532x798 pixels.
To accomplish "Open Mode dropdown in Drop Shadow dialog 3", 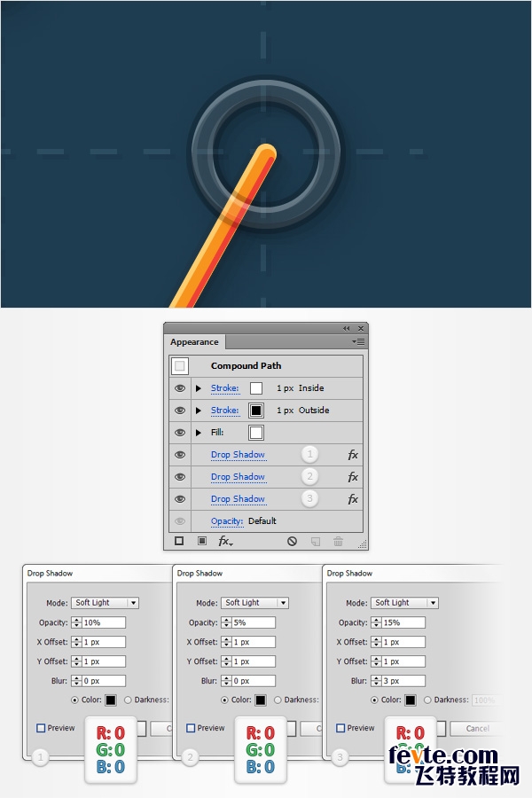I will tap(404, 603).
